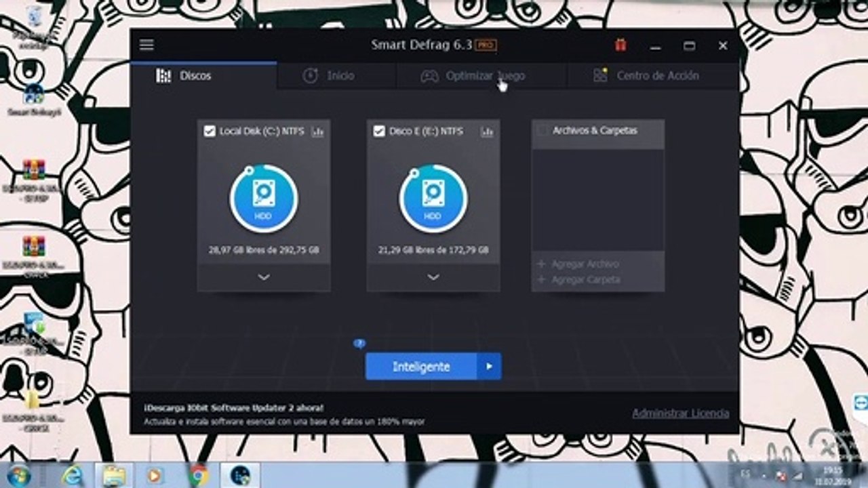Image resolution: width=868 pixels, height=488 pixels.
Task: Open File Explorer from taskbar
Action: tap(114, 475)
